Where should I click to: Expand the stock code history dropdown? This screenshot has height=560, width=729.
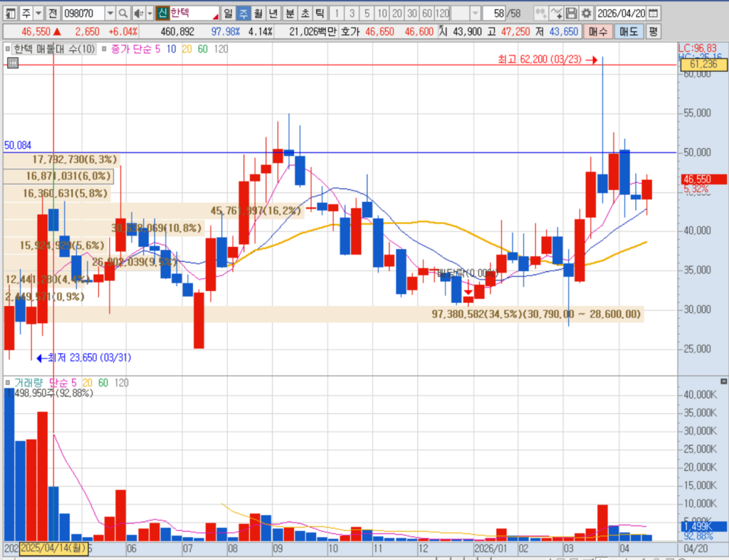pos(110,13)
